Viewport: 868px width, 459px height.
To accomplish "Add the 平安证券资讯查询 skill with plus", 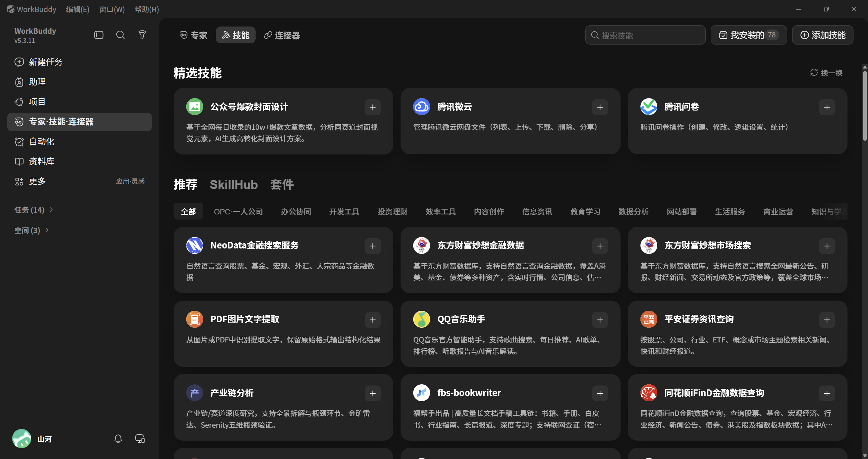I will tap(827, 320).
